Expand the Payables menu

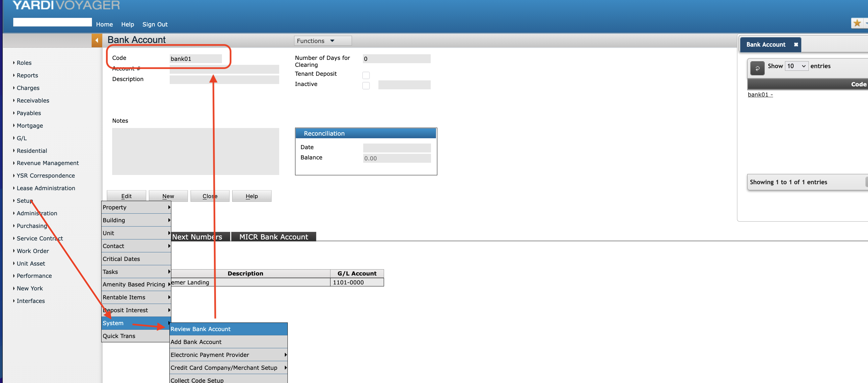point(29,113)
